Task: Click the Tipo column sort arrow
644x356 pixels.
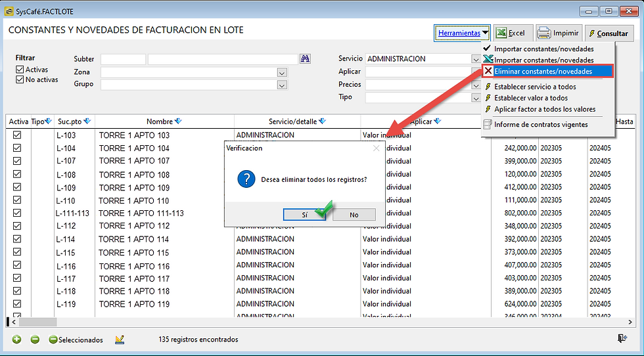Action: point(49,121)
